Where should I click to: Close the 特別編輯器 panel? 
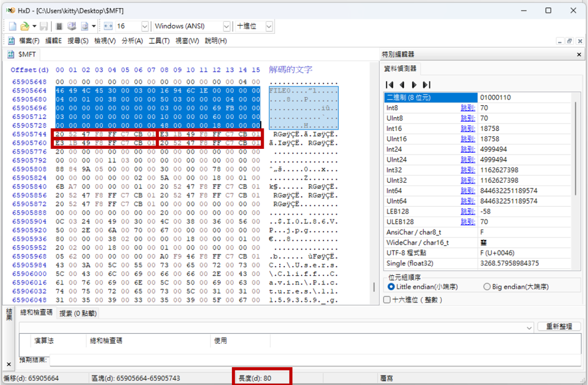(x=579, y=55)
